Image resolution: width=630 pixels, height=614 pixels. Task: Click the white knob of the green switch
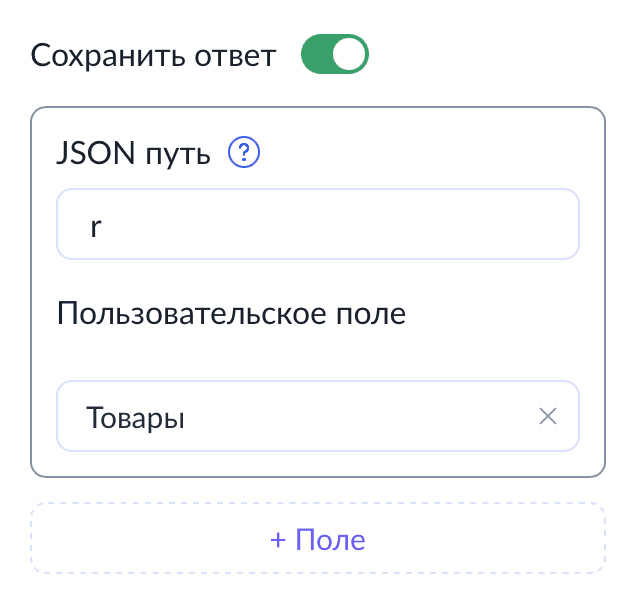[348, 54]
